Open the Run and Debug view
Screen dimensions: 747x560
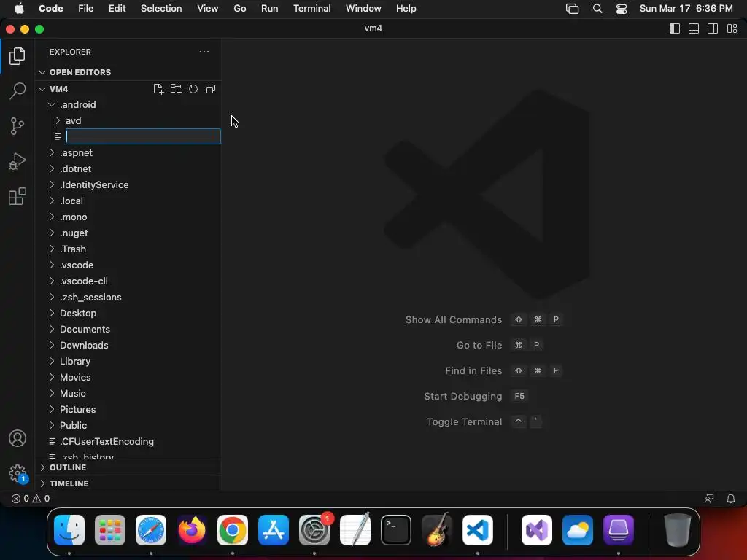coord(18,161)
